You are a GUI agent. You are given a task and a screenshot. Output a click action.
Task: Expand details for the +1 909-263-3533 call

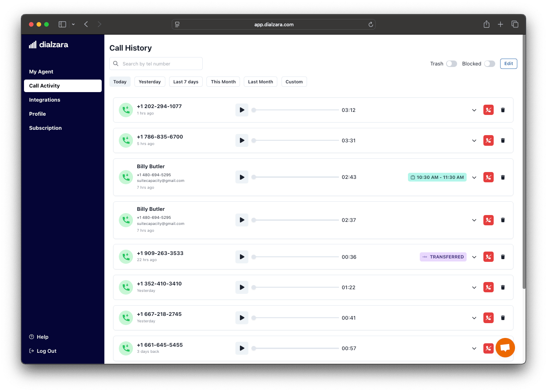pos(474,257)
